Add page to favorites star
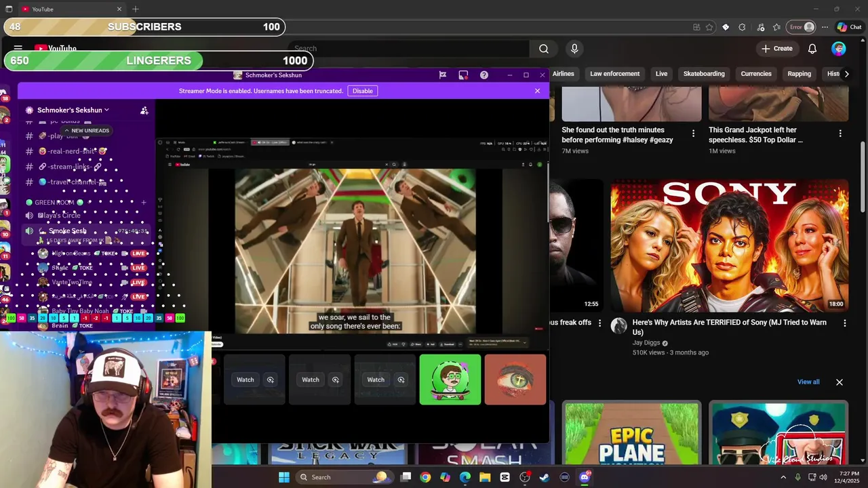868x488 pixels. click(709, 27)
